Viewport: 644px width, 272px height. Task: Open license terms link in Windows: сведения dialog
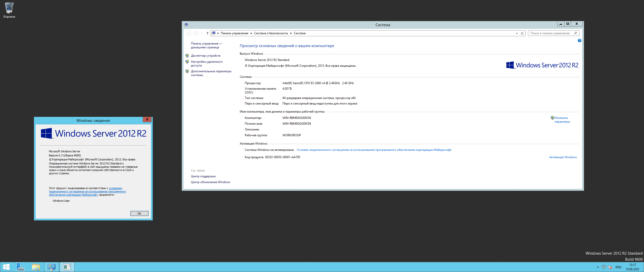(x=87, y=191)
